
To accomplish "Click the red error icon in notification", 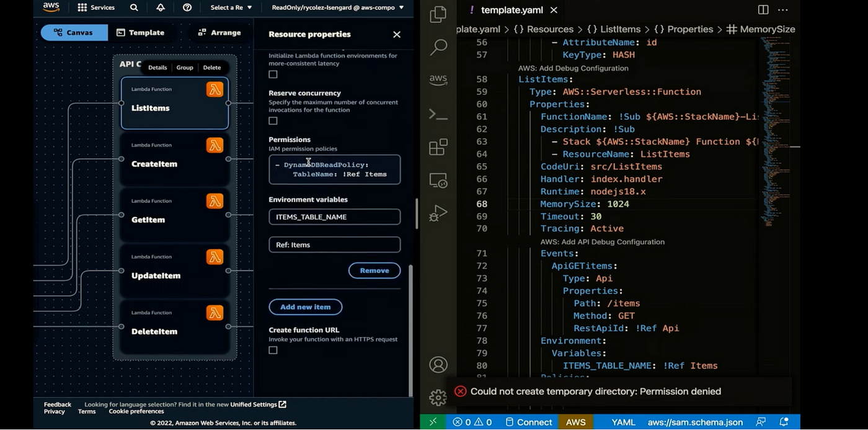I will tap(460, 392).
